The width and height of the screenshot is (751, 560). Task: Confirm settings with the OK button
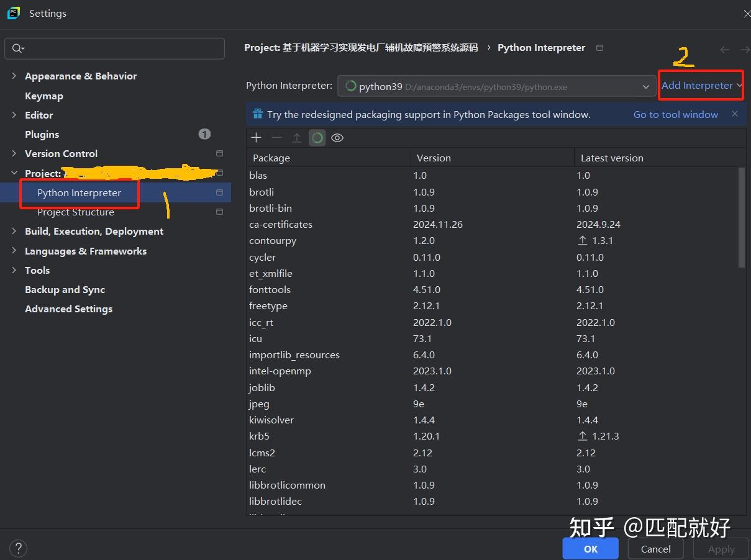pos(590,548)
